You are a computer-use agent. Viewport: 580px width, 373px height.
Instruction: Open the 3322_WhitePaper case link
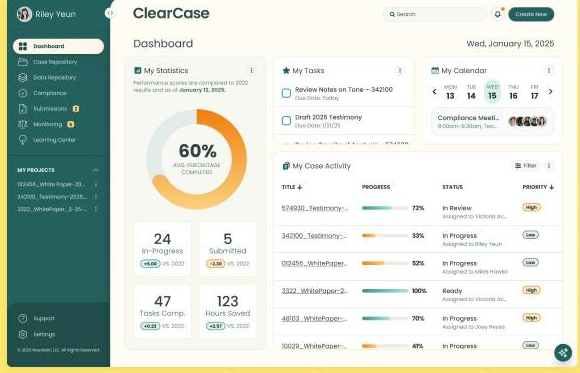click(x=315, y=291)
